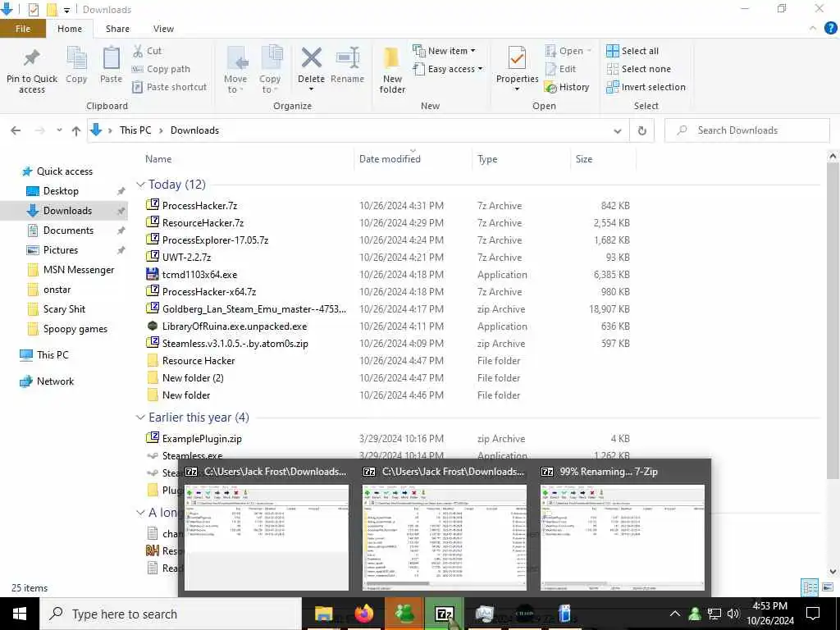Open File Explorer taskbar icon
Viewport: 840px width, 630px height.
323,614
